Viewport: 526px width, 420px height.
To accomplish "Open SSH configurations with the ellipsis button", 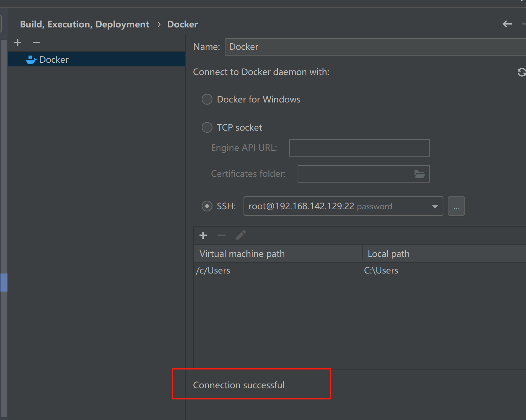I will click(456, 206).
